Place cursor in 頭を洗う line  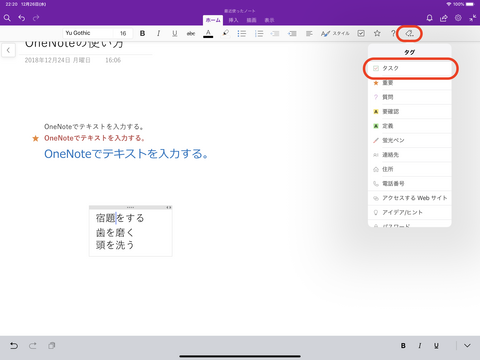(115, 245)
